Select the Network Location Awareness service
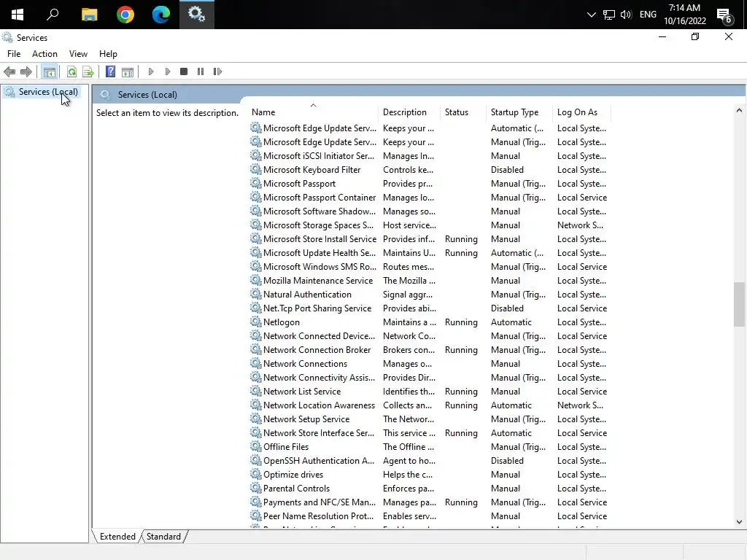 430,405
